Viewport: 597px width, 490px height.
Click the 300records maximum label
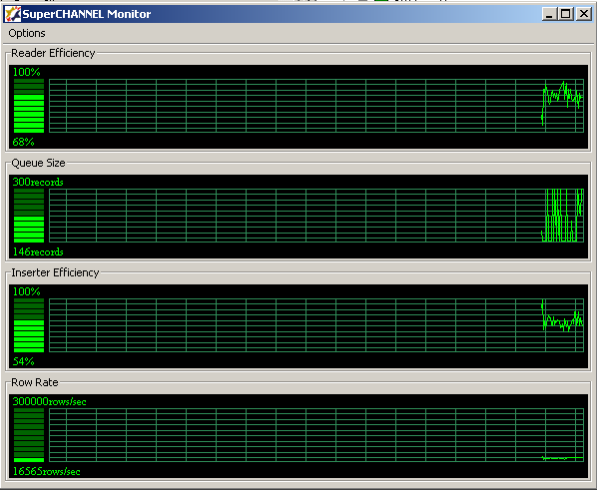pos(38,182)
